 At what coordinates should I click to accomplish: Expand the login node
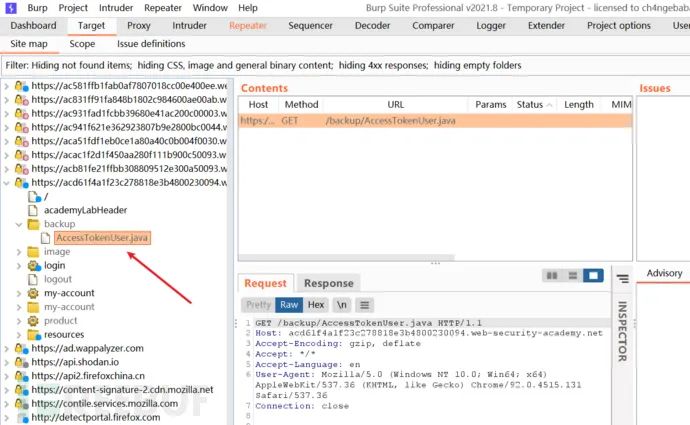point(18,266)
